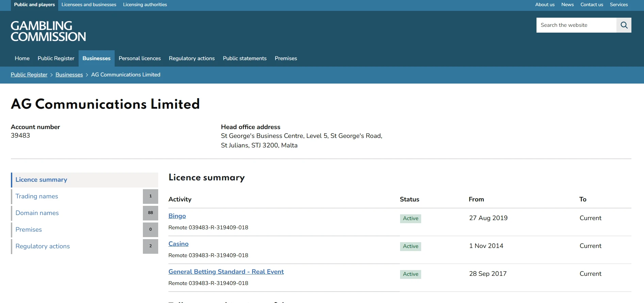
Task: Click the Active status tag for Casino
Action: pyautogui.click(x=411, y=246)
